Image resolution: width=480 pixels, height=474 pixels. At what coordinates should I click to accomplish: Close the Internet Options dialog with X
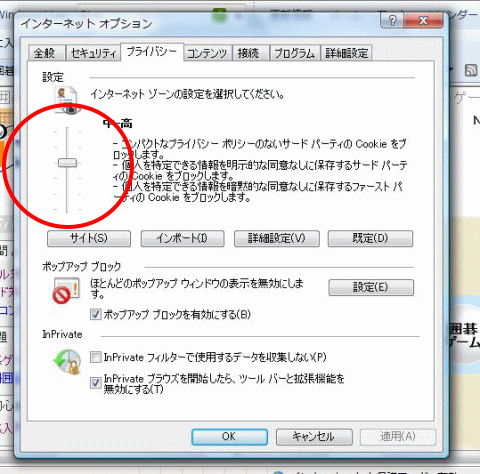coord(423,21)
